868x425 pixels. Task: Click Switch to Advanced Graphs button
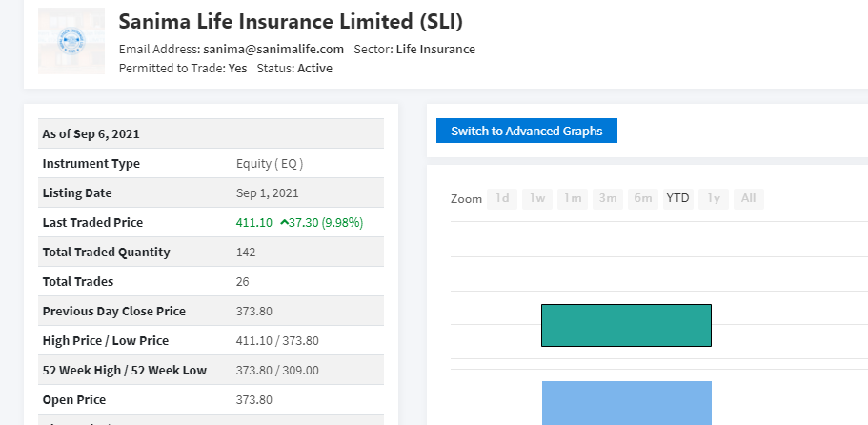(527, 131)
